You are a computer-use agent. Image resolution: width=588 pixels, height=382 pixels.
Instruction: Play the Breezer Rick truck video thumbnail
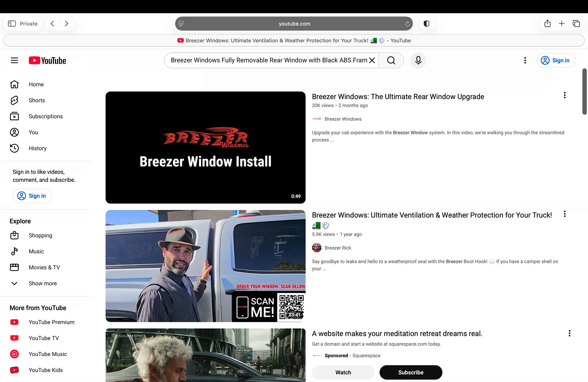pyautogui.click(x=205, y=266)
